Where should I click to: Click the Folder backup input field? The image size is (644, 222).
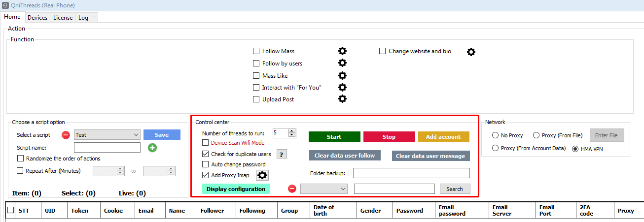[x=411, y=173]
